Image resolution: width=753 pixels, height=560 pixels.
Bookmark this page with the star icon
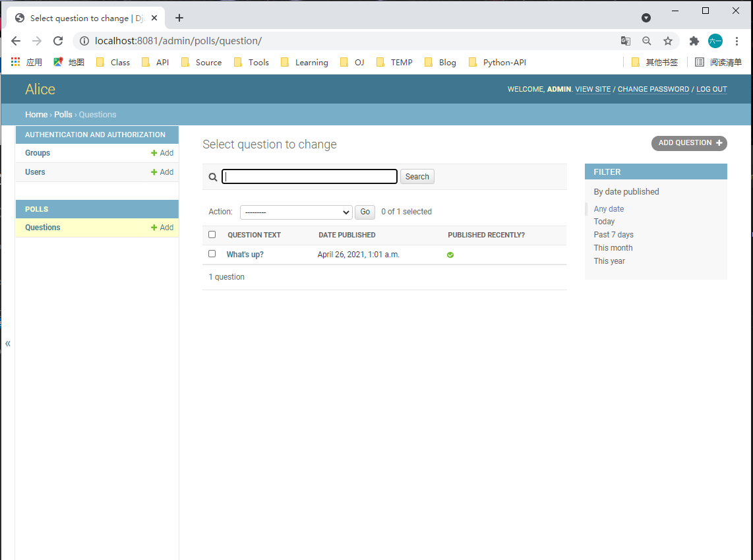point(668,41)
